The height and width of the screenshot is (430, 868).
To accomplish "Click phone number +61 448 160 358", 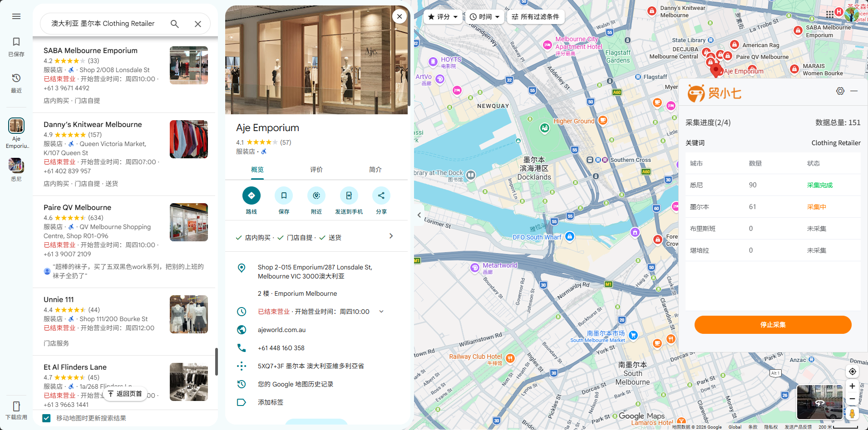I will tap(281, 348).
